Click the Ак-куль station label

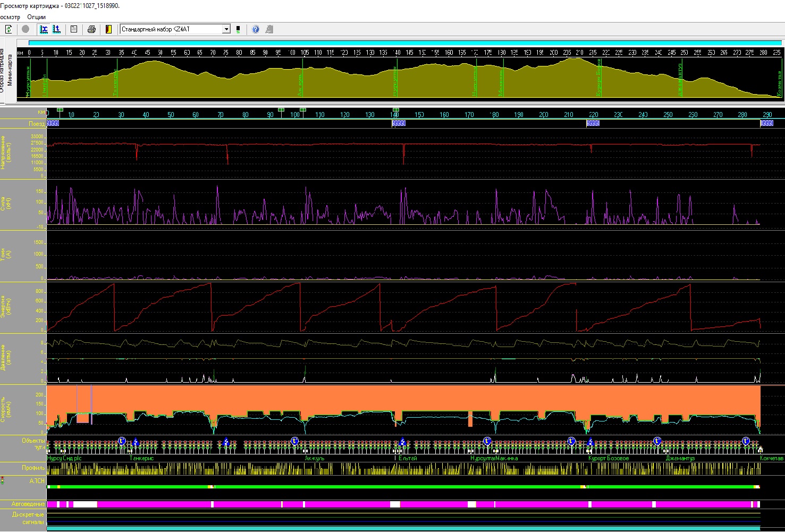click(x=315, y=458)
